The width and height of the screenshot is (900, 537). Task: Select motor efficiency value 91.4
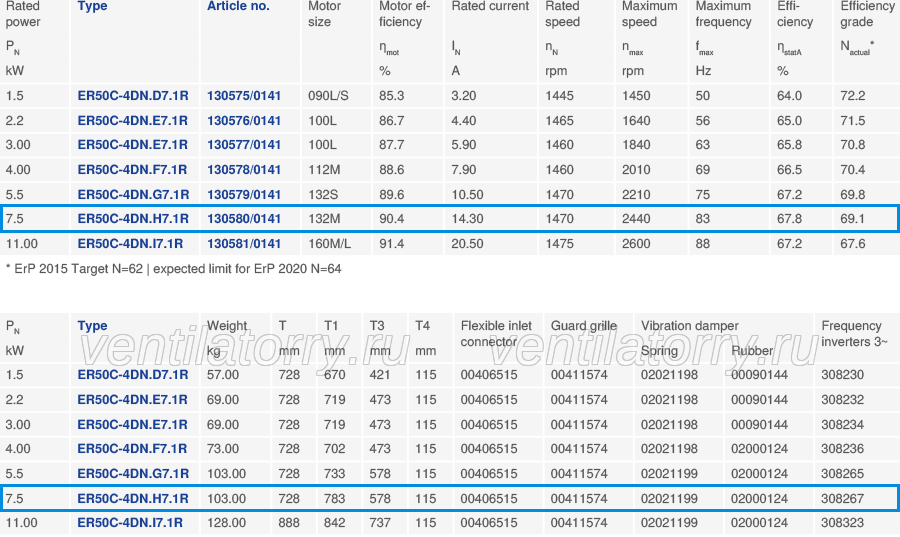(x=391, y=244)
